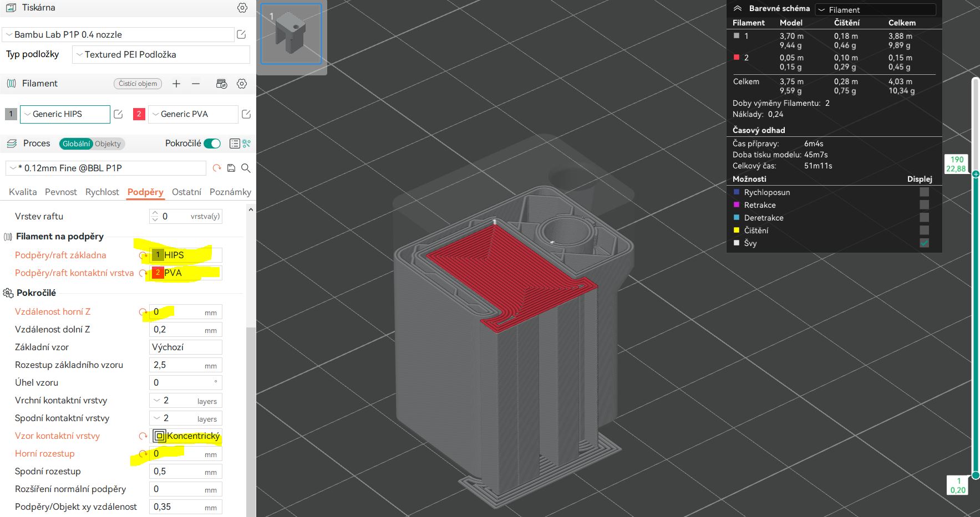Open search in process settings

[x=246, y=168]
